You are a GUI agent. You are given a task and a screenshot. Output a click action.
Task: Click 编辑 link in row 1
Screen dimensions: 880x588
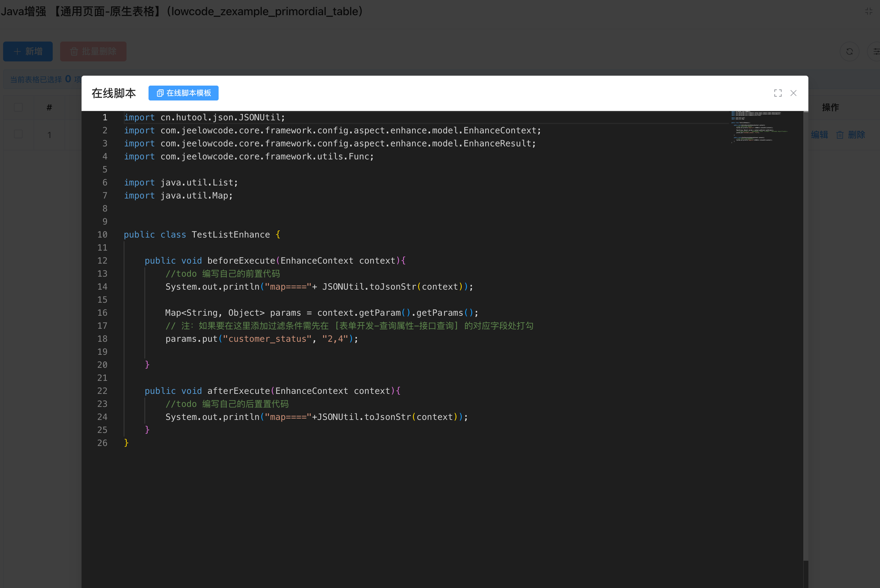[x=819, y=135]
